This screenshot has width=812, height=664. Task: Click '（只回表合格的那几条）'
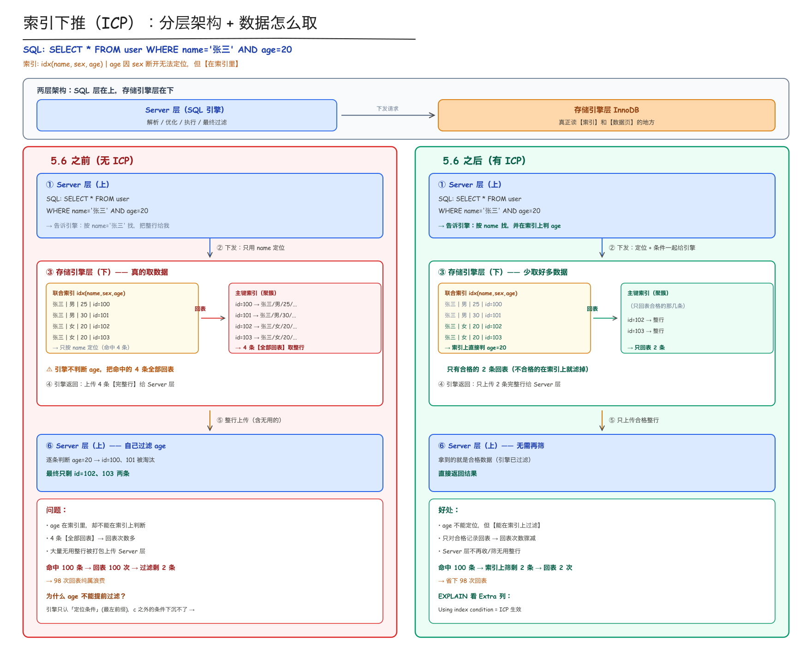[x=657, y=306]
